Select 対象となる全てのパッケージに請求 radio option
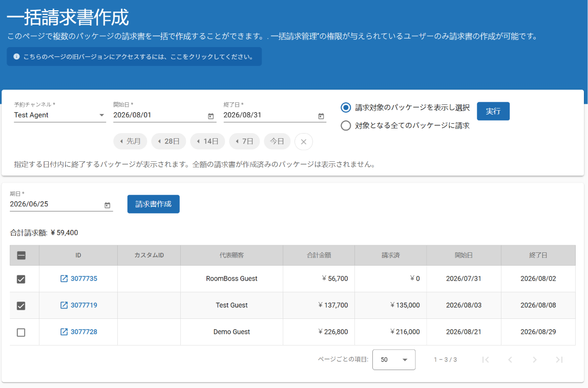The image size is (588, 388). click(x=346, y=125)
